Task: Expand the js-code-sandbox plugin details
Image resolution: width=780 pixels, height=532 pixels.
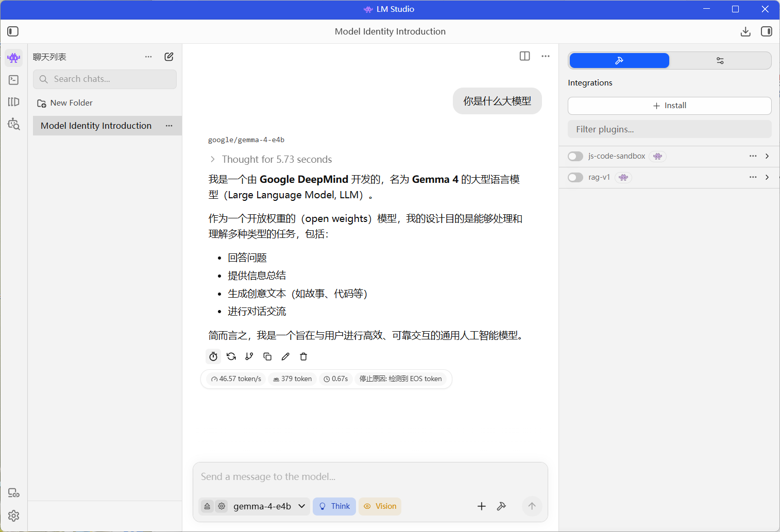Action: 767,156
